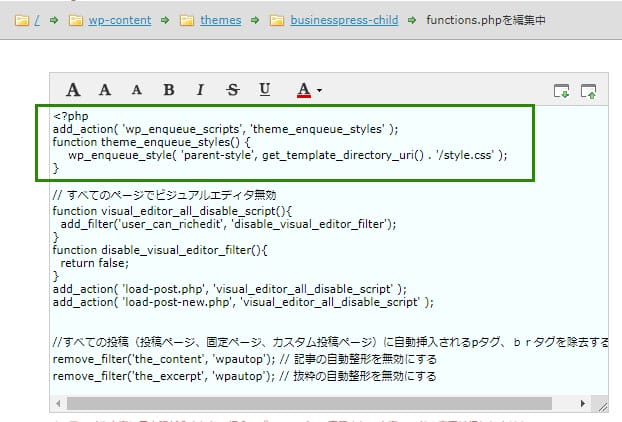This screenshot has width=622, height=422.
Task: Click the wp-content folder icon
Action: [75, 20]
